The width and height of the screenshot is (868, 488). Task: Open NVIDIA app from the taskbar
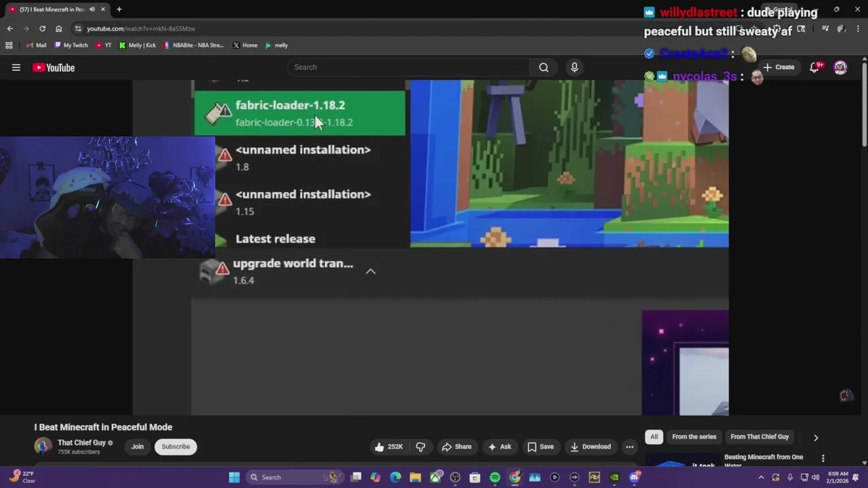(614, 477)
